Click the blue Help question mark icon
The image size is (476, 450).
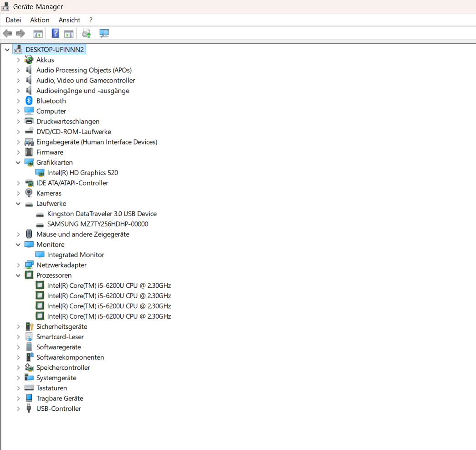point(56,33)
